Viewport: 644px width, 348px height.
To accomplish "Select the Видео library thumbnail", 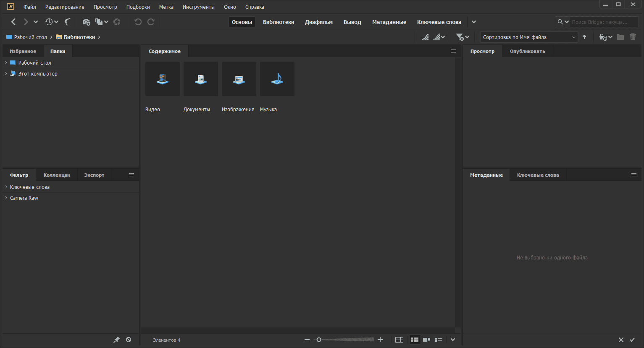I will point(163,79).
